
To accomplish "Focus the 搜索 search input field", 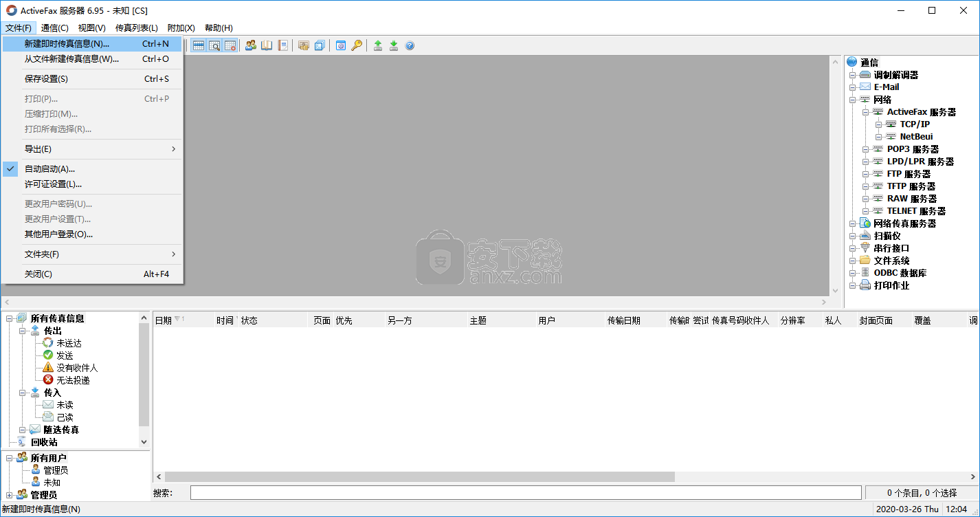I will click(x=526, y=493).
